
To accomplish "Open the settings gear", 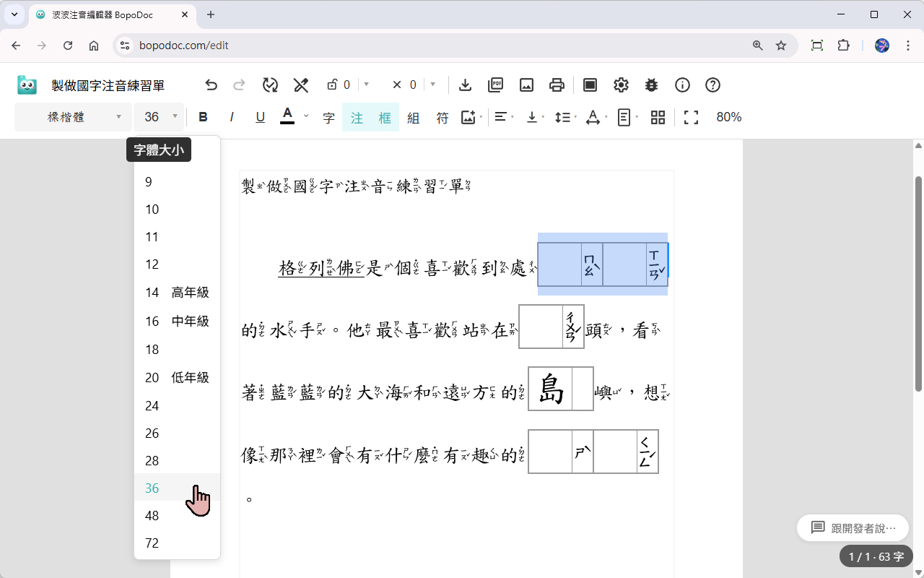I will click(621, 85).
